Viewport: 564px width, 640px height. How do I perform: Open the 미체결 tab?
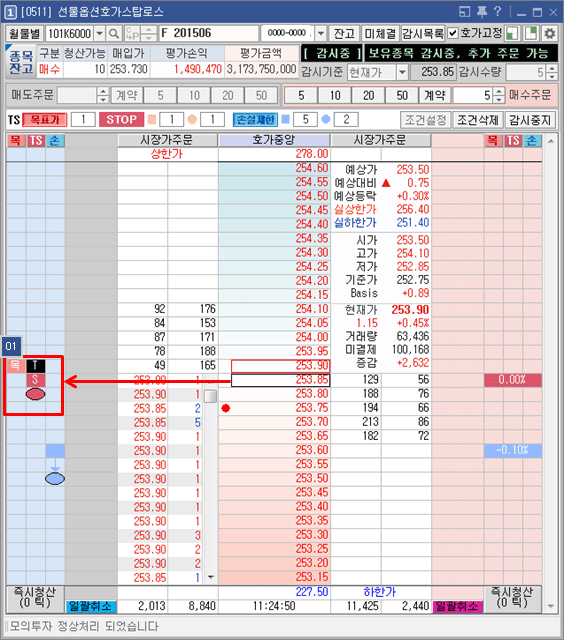click(380, 33)
